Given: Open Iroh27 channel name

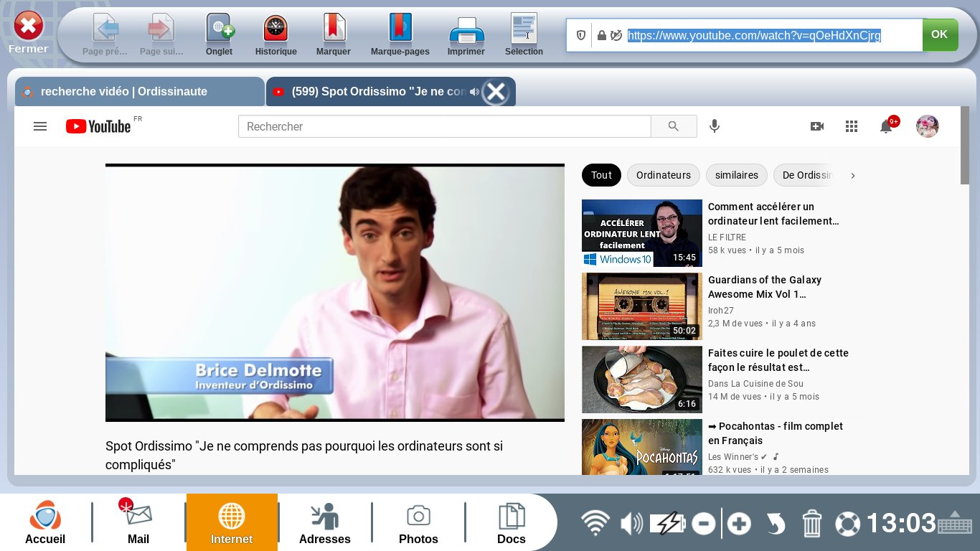Looking at the screenshot, I should pyautogui.click(x=721, y=311).
